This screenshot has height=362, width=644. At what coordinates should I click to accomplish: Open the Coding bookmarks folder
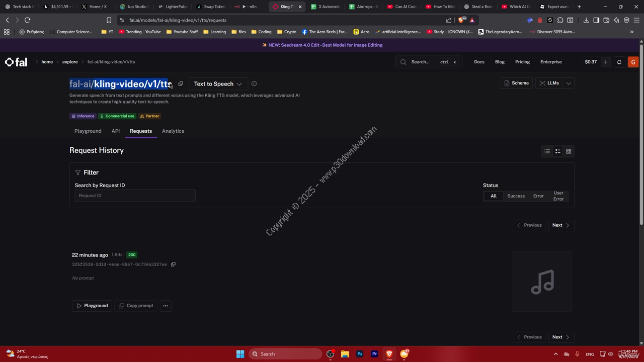261,32
